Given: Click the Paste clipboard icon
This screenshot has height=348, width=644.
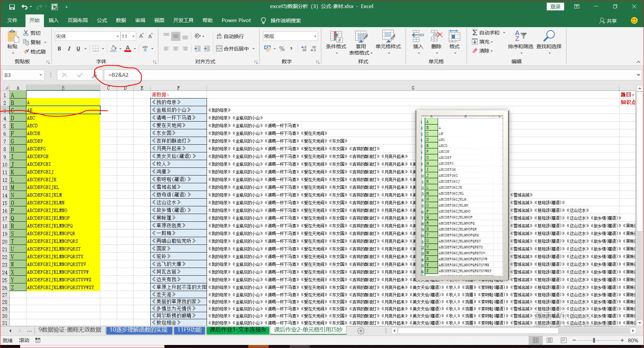Looking at the screenshot, I should coord(13,37).
